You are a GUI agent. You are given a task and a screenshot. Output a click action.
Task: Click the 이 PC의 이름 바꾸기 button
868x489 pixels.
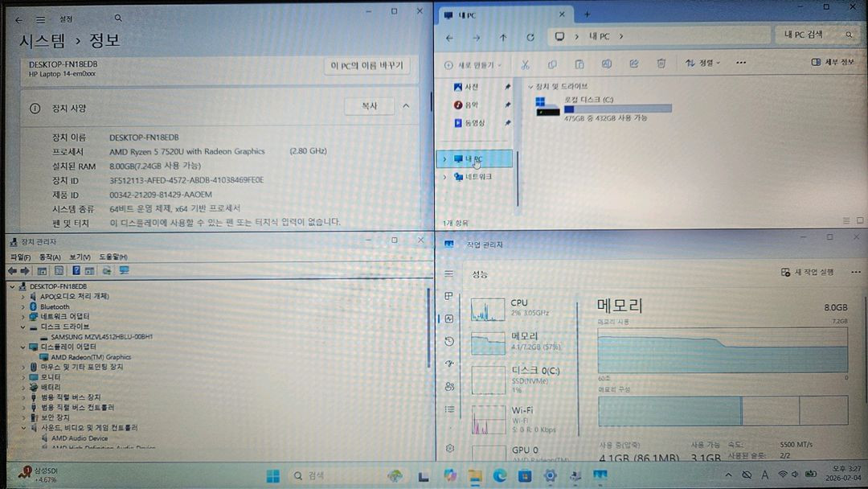[x=369, y=65]
